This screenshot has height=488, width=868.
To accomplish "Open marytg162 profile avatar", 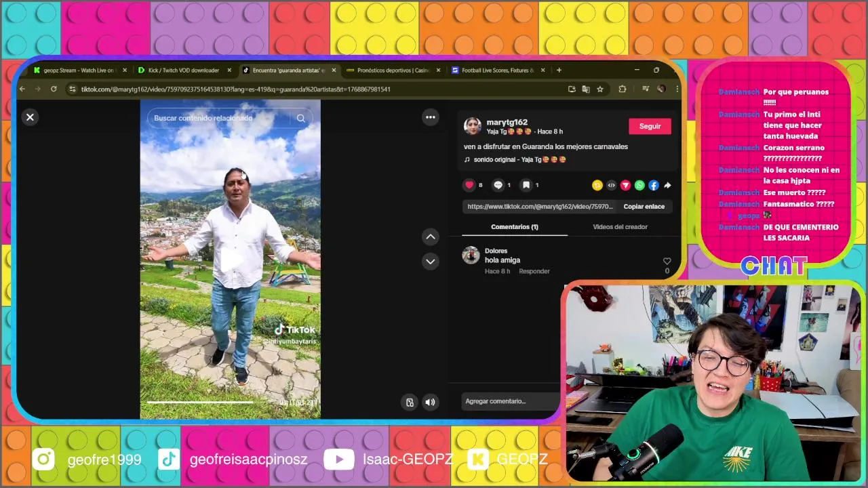I will click(473, 126).
